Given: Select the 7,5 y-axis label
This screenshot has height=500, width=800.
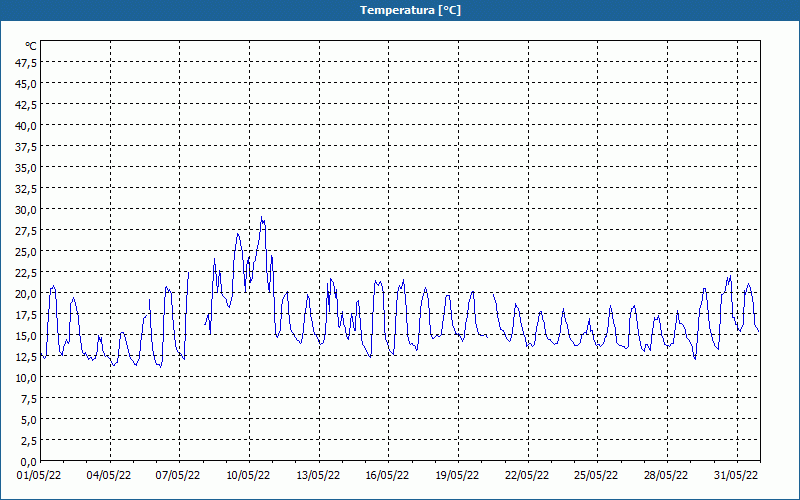Looking at the screenshot, I should [29, 399].
